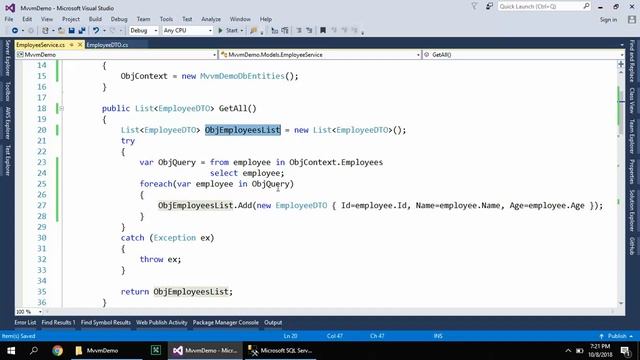Open the Solution Explorer side tab
This screenshot has height=360, width=640.
point(632,211)
